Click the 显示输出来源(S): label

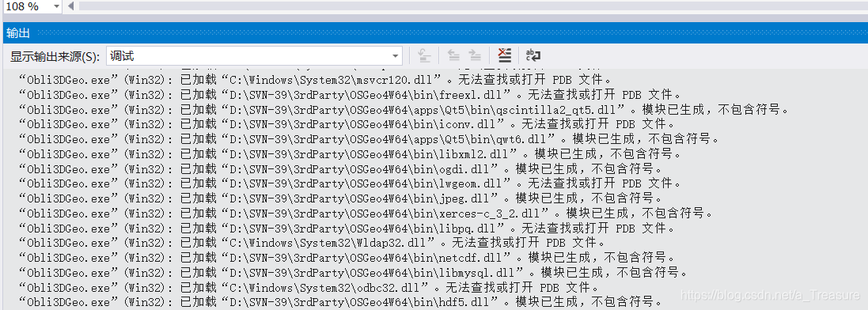[x=55, y=56]
